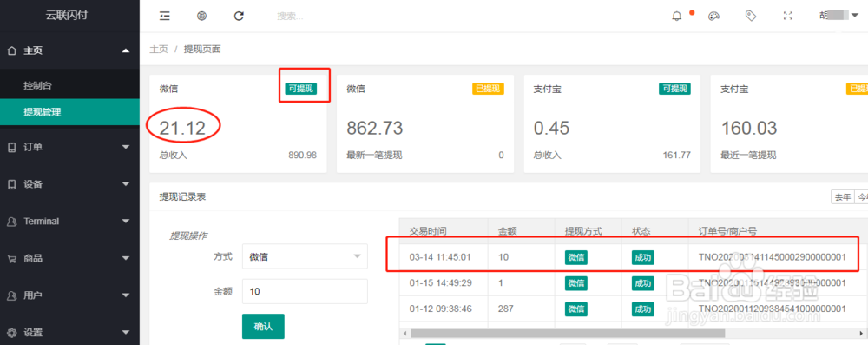Toggle the sidebar collapse icon
The height and width of the screenshot is (345, 868).
tap(164, 17)
